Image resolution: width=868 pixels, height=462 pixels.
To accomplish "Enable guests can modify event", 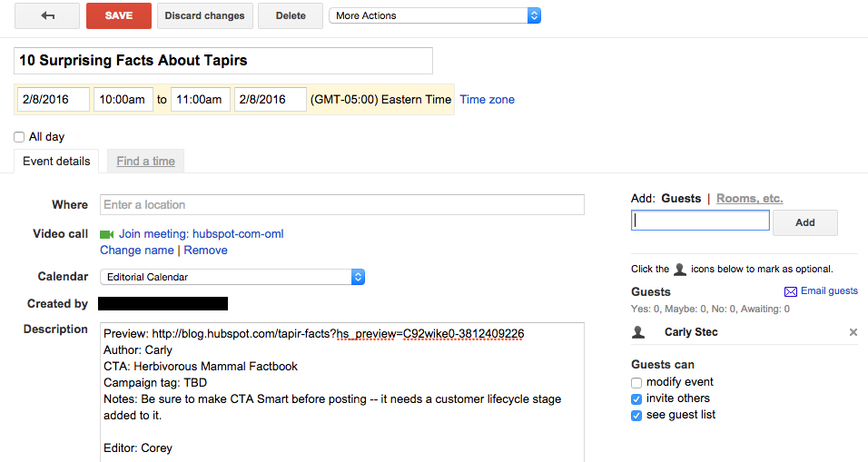I will [x=636, y=382].
